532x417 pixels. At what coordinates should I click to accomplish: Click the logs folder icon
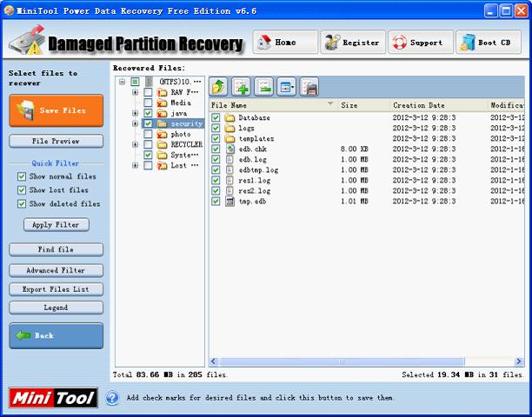(x=229, y=129)
